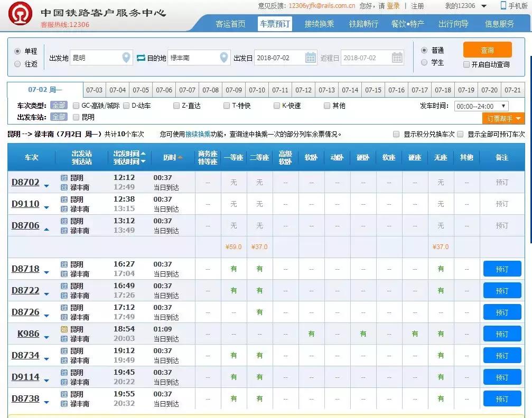Open the return date calendar icon
Screen dimensions: 532x418
(394, 58)
